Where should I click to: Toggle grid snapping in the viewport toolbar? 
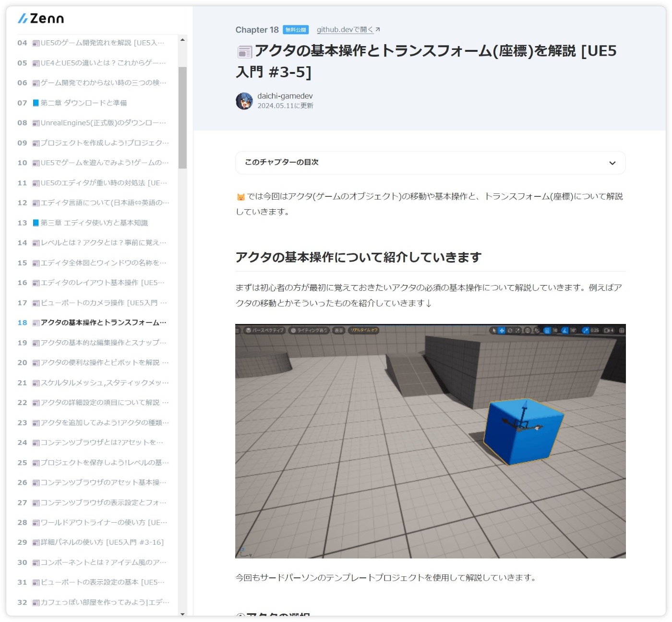pyautogui.click(x=547, y=330)
